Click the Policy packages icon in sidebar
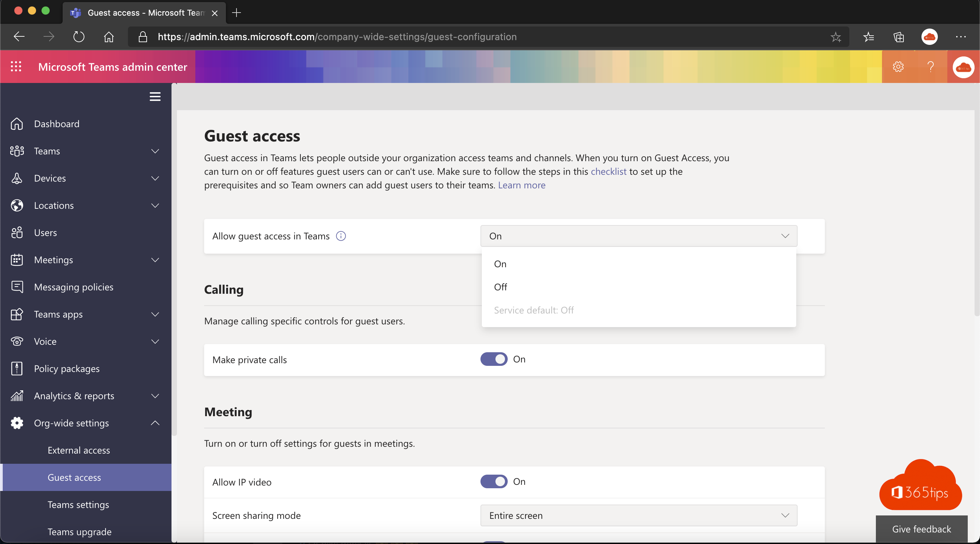 tap(17, 368)
